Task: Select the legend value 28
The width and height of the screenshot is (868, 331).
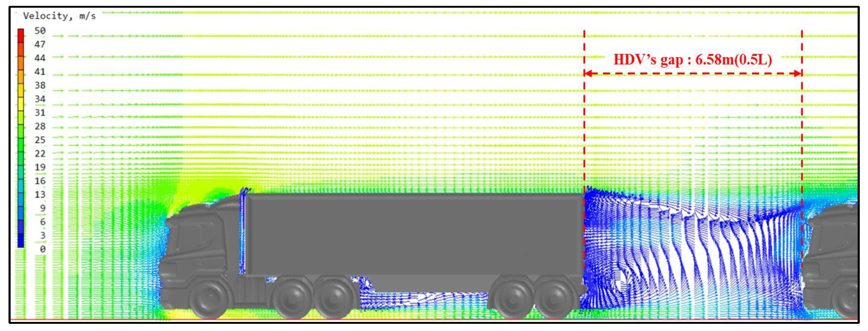Action: click(x=40, y=126)
